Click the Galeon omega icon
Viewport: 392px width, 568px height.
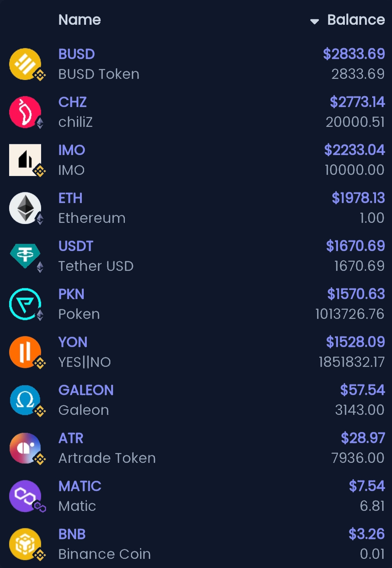click(x=25, y=400)
